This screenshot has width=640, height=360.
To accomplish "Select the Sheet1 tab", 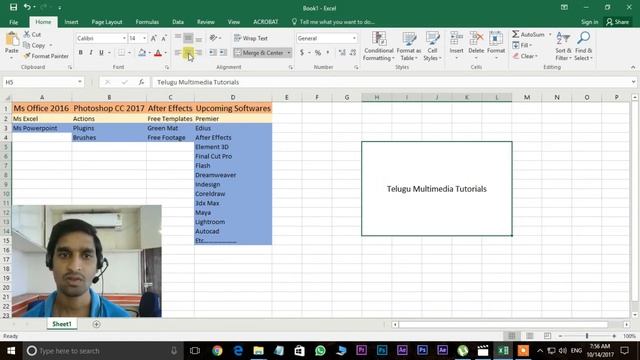I will (x=62, y=324).
